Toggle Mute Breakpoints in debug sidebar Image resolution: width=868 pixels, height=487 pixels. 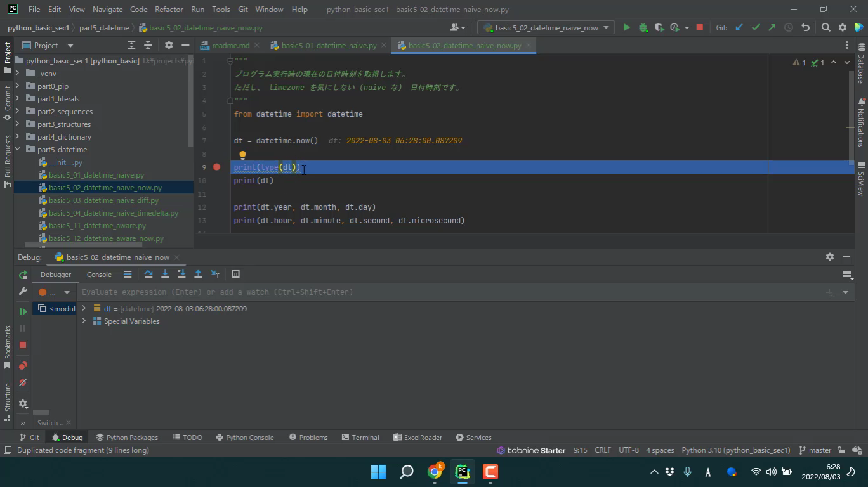coord(23,382)
